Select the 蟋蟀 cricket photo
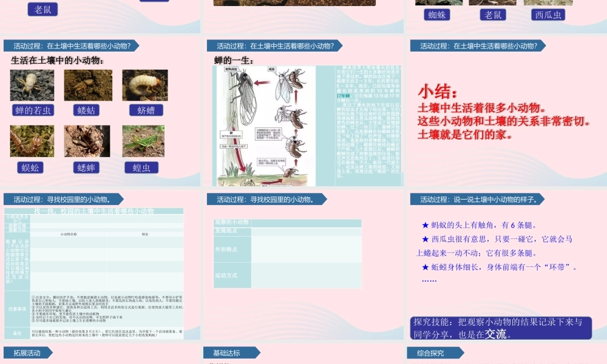 (87, 141)
